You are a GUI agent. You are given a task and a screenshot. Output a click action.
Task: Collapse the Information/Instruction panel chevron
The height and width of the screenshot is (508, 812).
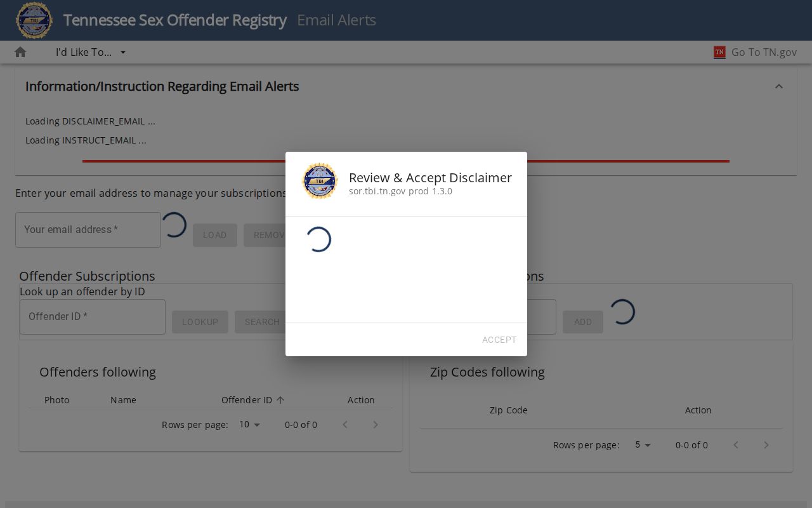click(779, 86)
